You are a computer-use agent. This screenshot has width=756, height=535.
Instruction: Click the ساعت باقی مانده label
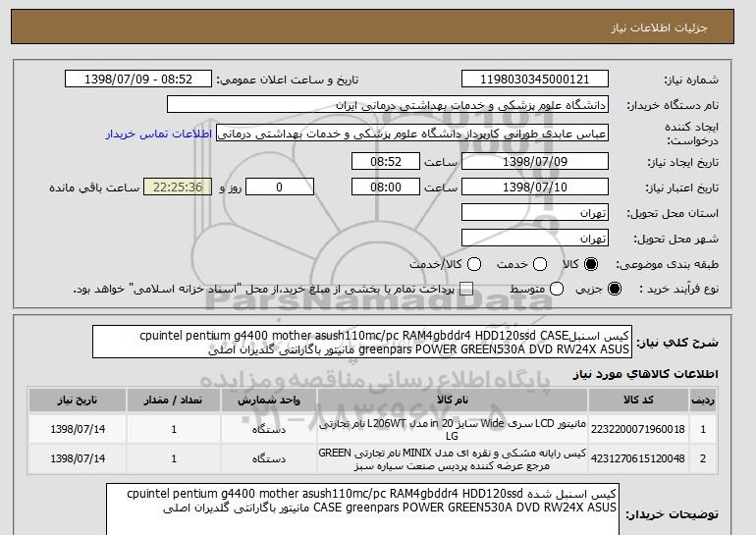(94, 187)
